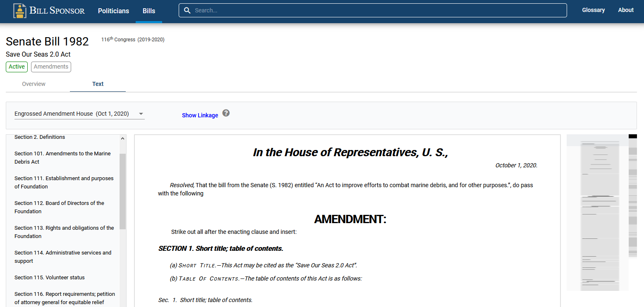Click the sidebar vertical scrollbar thumb
Viewport: 644px width, 307px height.
(x=122, y=191)
